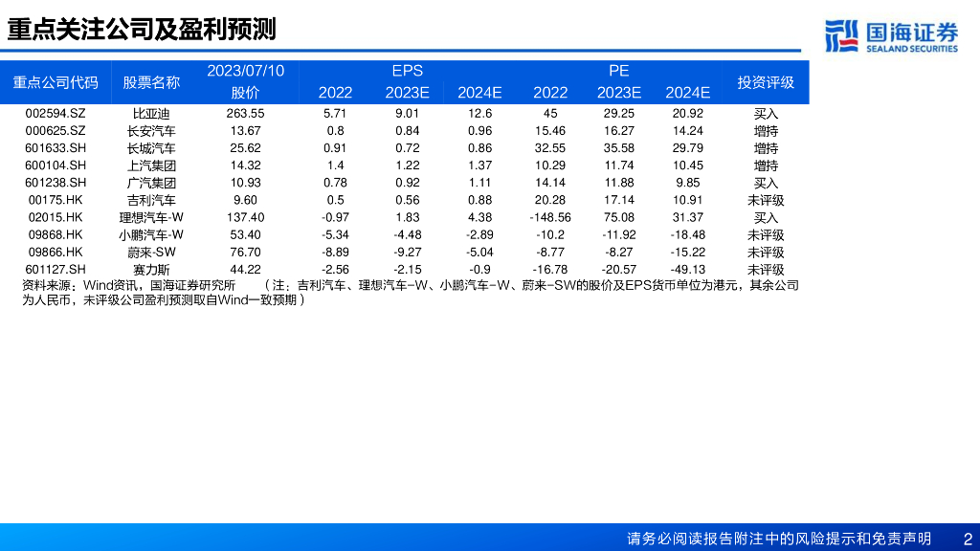Select the stock name 长城汽车
Viewport: 980px width, 551px height.
click(151, 148)
